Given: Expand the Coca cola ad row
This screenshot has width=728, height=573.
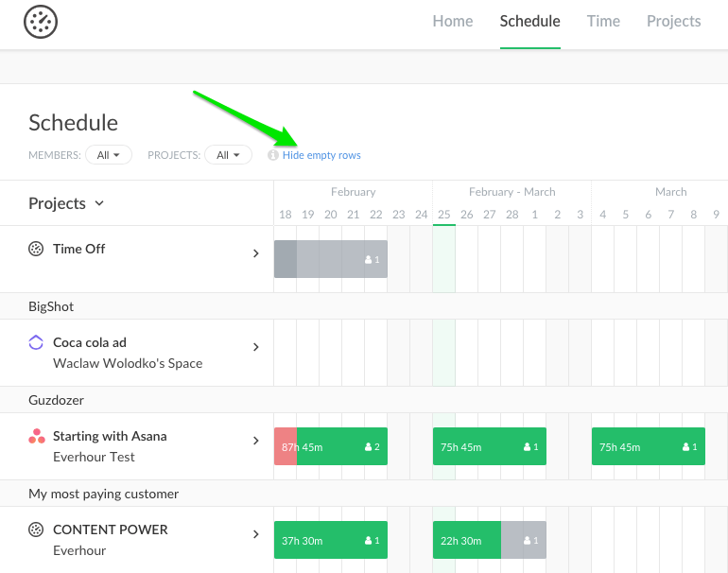Looking at the screenshot, I should [x=255, y=347].
